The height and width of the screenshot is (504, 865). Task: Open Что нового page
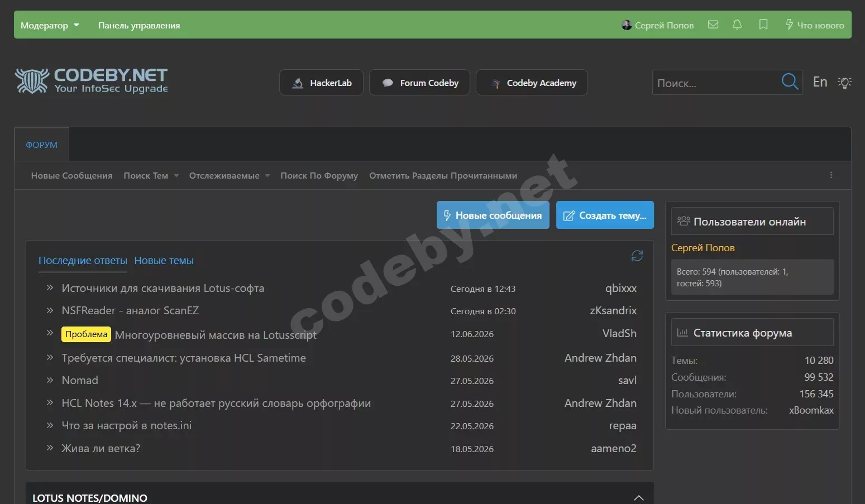click(815, 25)
